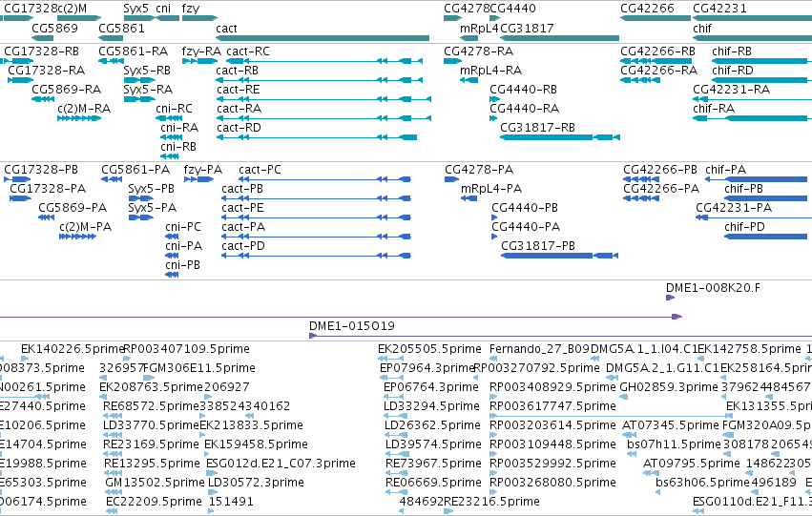
Task: Select the cni-RA transcript
Action: coord(172,137)
